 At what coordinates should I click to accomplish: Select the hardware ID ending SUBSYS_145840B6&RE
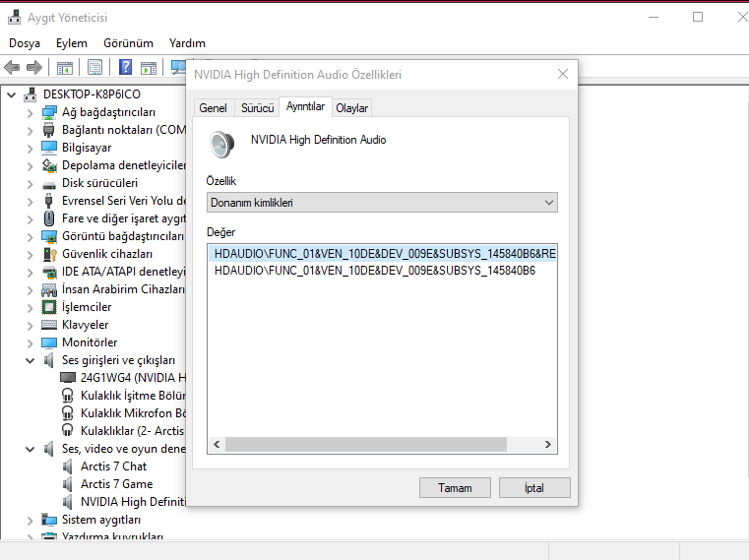click(x=383, y=253)
